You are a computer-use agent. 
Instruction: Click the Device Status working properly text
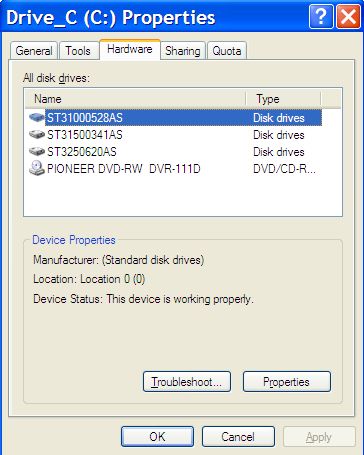pos(143,299)
